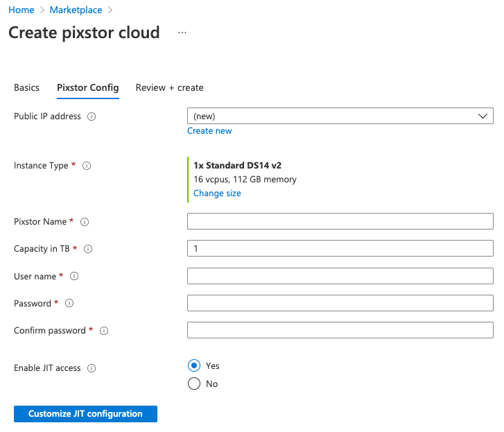The image size is (504, 432).
Task: Focus the Confirm password field
Action: point(340,330)
